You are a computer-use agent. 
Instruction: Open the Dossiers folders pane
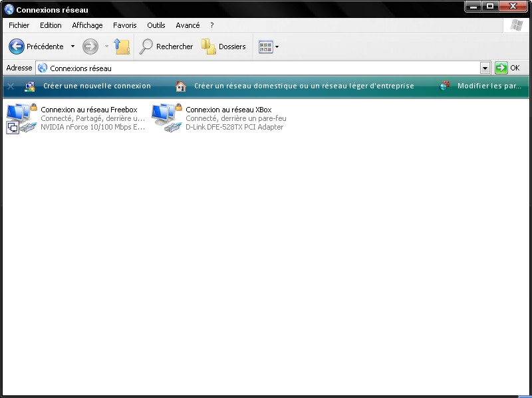pyautogui.click(x=223, y=47)
